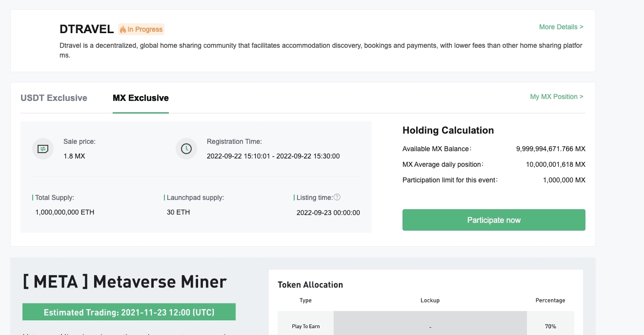Click the DTRAVEL project title
This screenshot has width=644, height=335.
pyautogui.click(x=87, y=29)
